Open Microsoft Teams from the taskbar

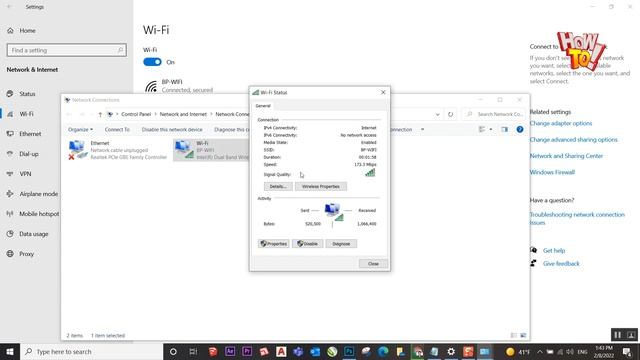[x=298, y=351]
